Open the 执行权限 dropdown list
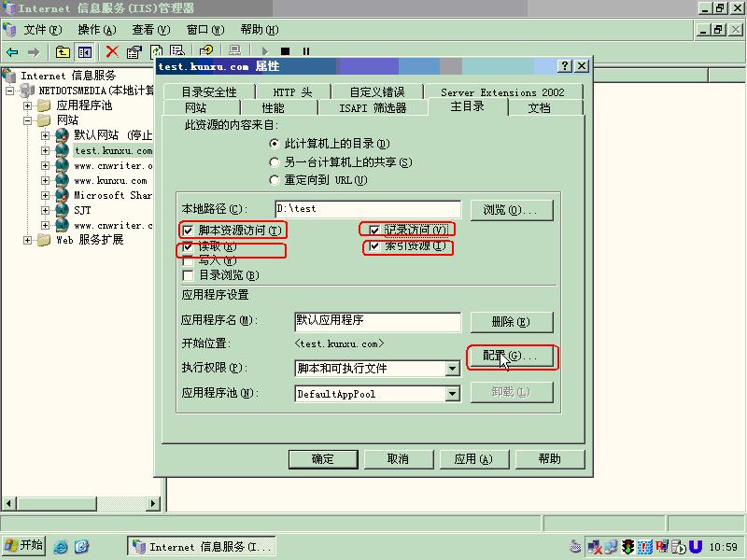 pos(452,369)
